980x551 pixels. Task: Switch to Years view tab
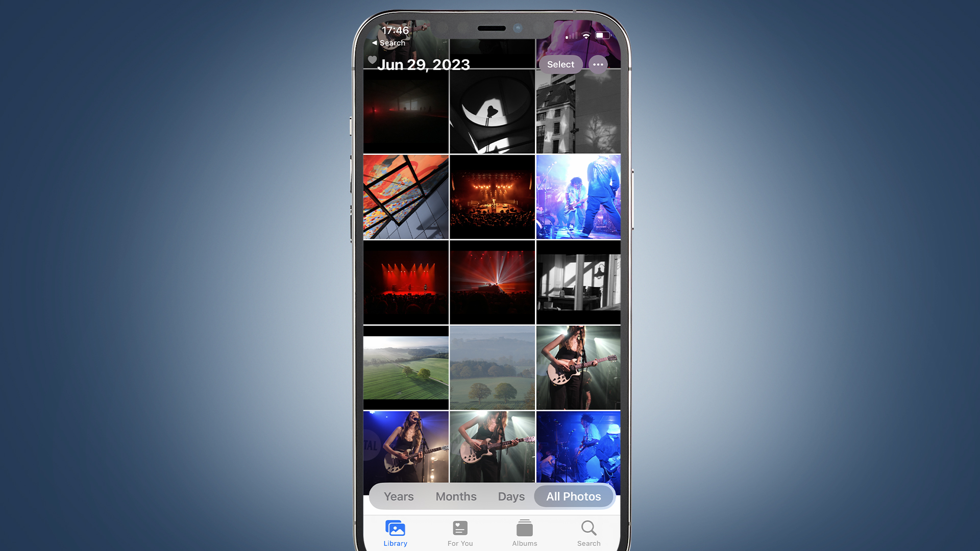pos(398,496)
